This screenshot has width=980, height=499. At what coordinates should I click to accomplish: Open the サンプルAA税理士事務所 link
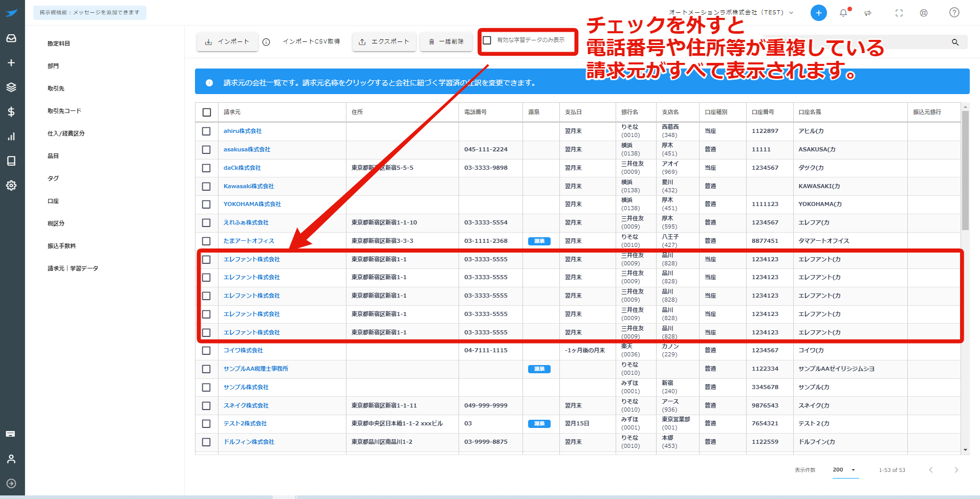tap(256, 369)
